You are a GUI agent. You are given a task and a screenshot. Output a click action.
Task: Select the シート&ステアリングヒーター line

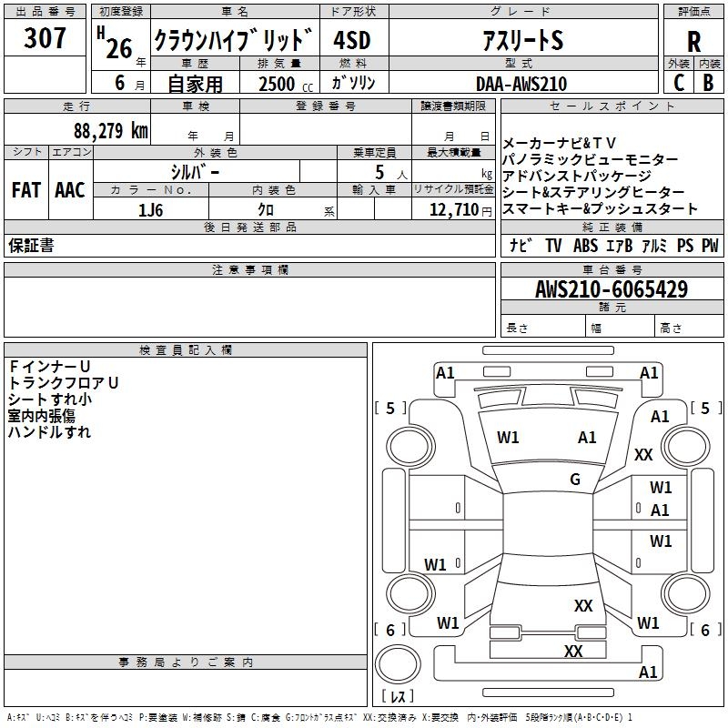click(x=593, y=192)
